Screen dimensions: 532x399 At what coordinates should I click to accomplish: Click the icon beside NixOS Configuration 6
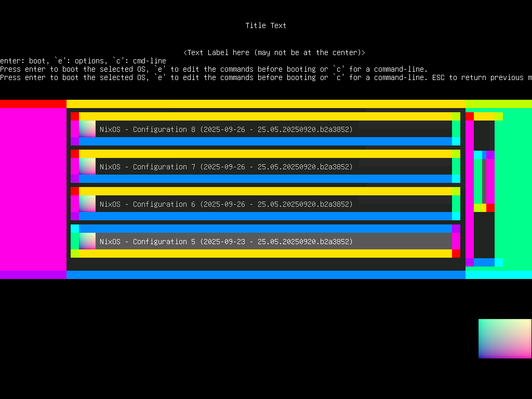click(x=87, y=204)
